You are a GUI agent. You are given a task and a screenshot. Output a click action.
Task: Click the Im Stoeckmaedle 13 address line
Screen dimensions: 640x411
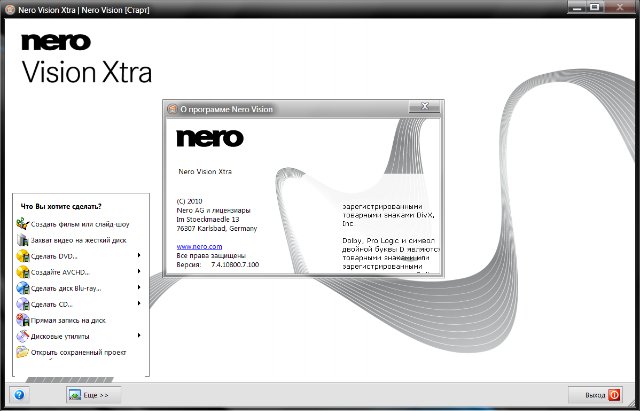(x=208, y=220)
